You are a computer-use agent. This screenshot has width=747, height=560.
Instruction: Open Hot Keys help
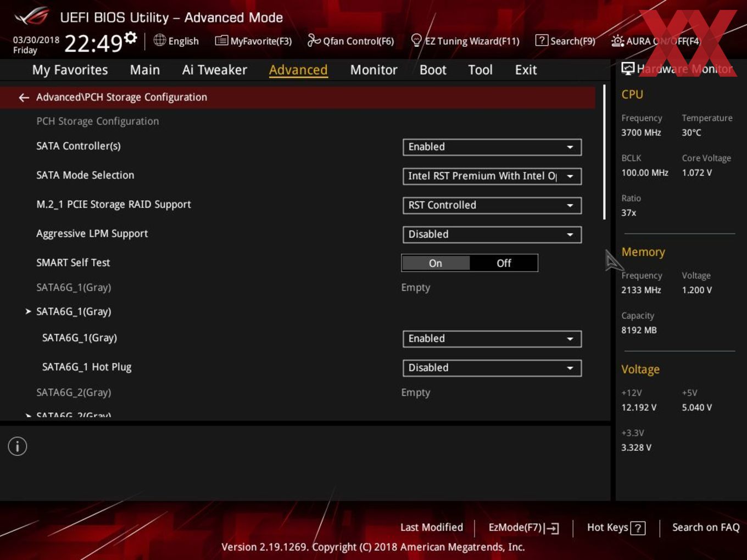click(616, 528)
